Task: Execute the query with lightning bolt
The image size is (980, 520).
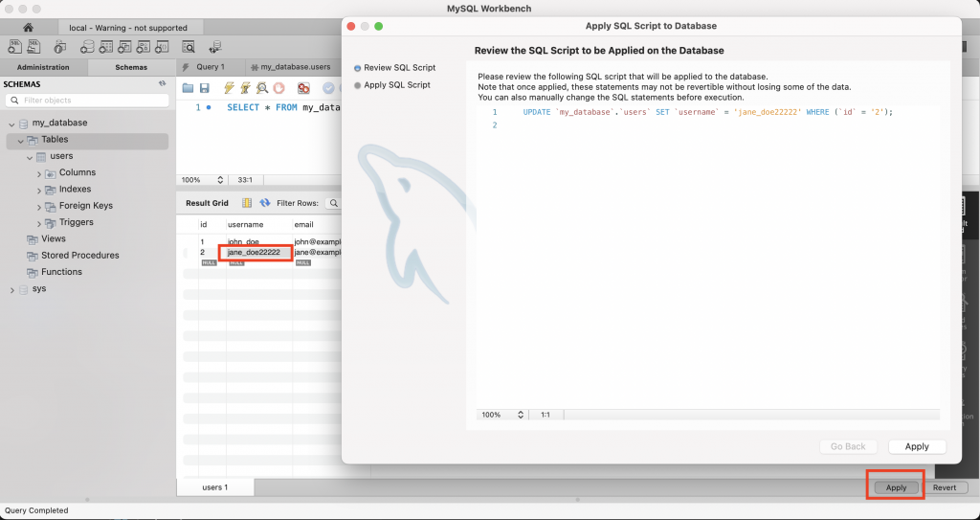Action: (230, 88)
